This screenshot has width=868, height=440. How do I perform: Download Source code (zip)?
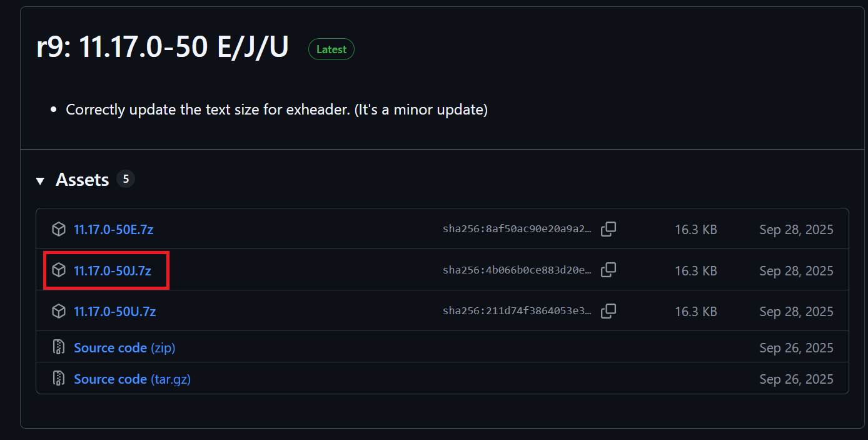click(124, 347)
